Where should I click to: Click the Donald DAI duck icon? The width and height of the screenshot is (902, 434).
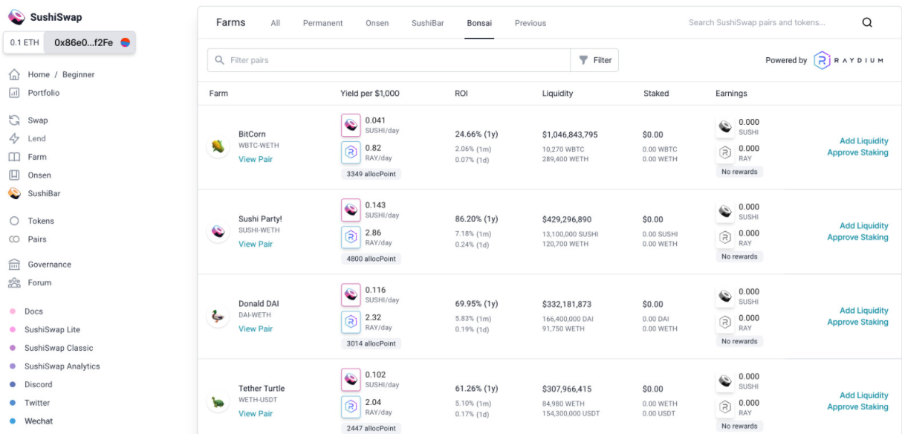(x=218, y=316)
